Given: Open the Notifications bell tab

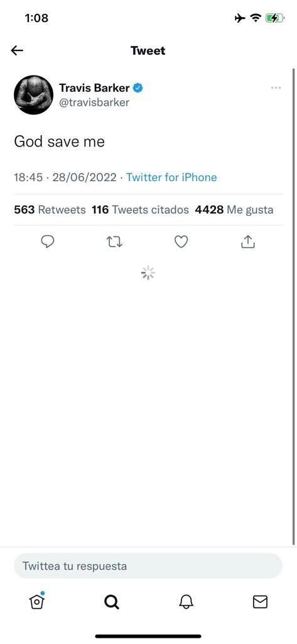Looking at the screenshot, I should [186, 602].
